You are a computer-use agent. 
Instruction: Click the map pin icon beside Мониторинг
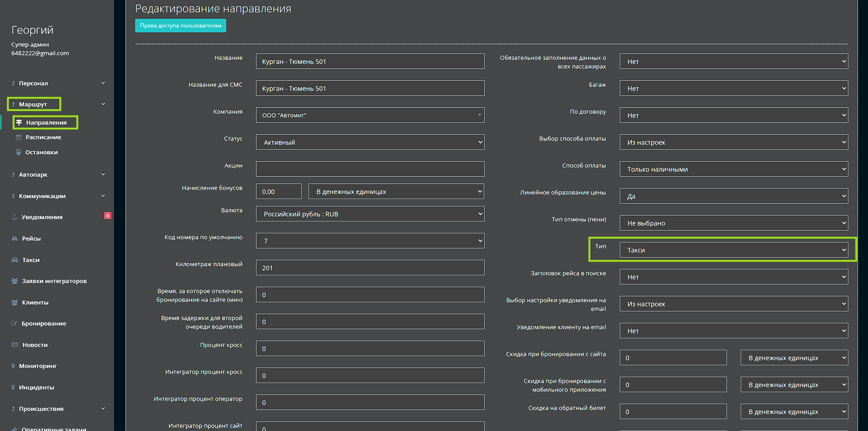point(13,366)
